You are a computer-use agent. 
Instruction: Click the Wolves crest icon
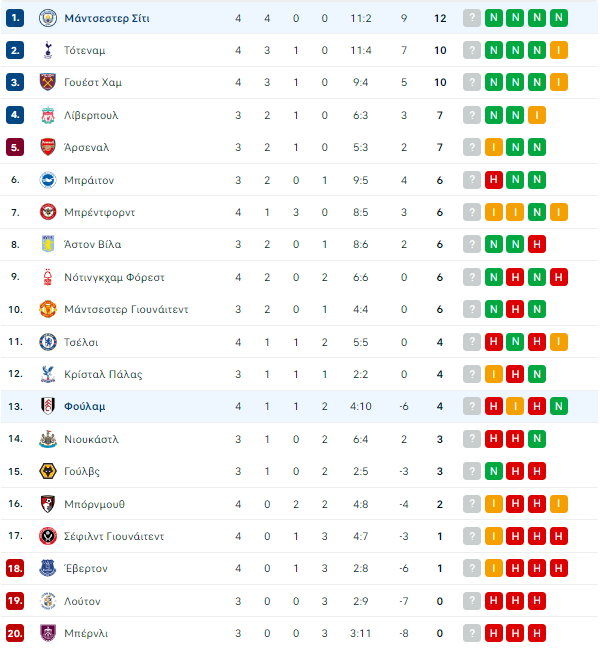point(48,471)
